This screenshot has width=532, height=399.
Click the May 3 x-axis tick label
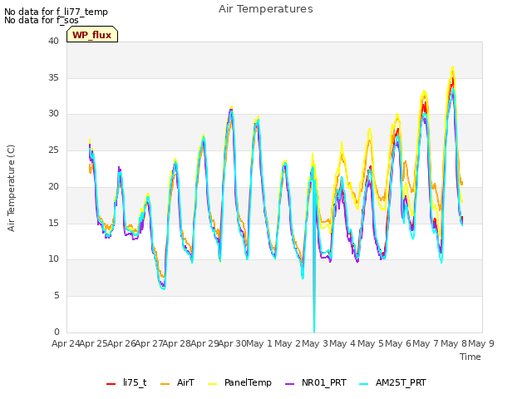coord(315,343)
